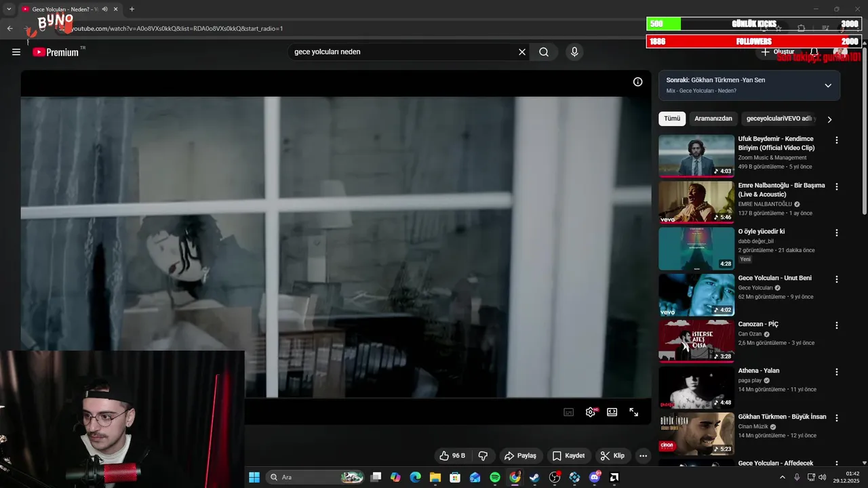
Task: Open options for Ufuk Beydemir Kendimce video
Action: (836, 140)
